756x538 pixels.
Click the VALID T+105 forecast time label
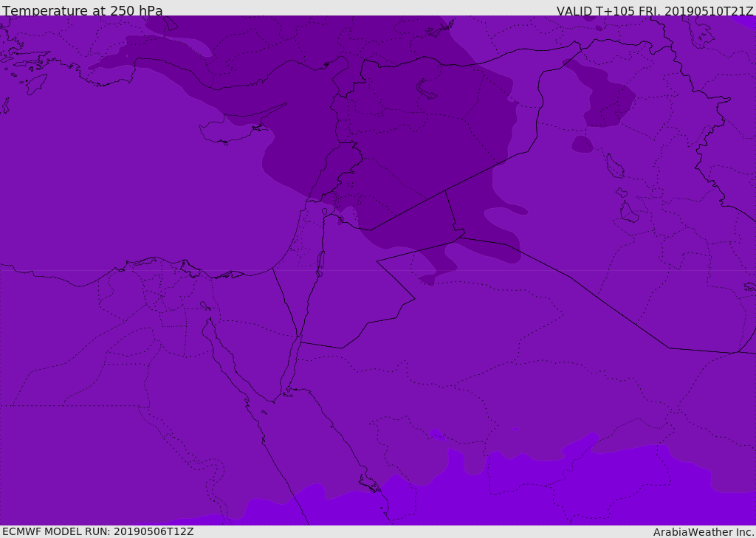coord(655,11)
